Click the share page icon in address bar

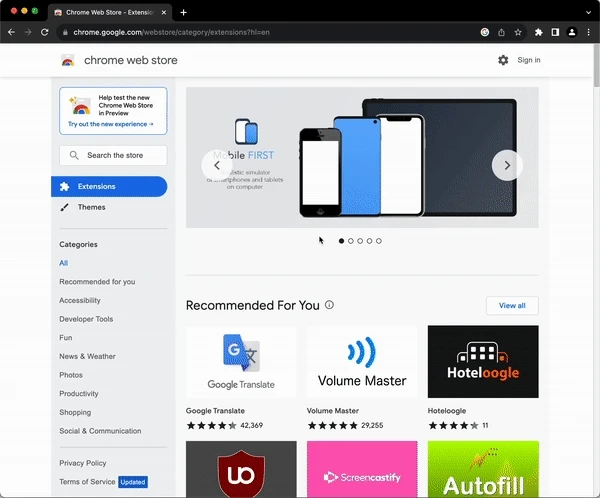tap(502, 32)
